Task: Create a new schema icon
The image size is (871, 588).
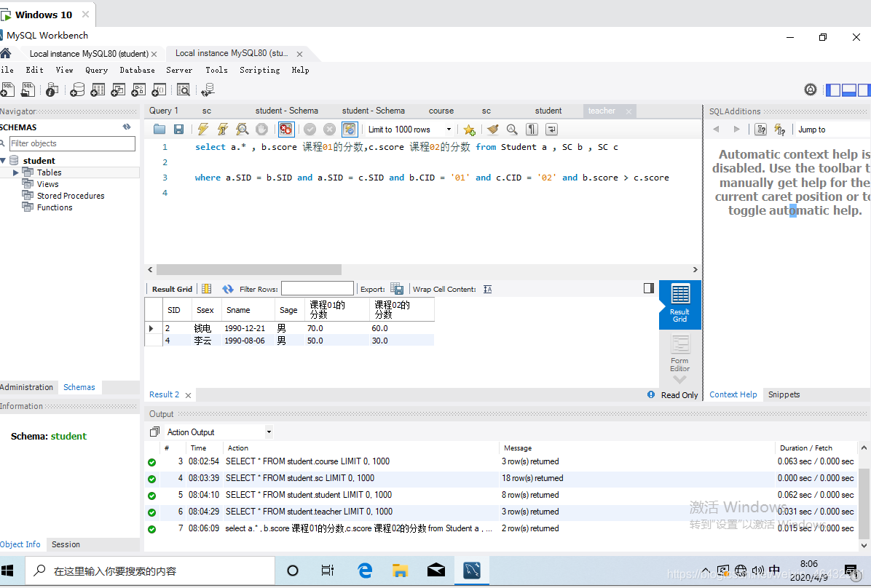Action: pos(77,90)
